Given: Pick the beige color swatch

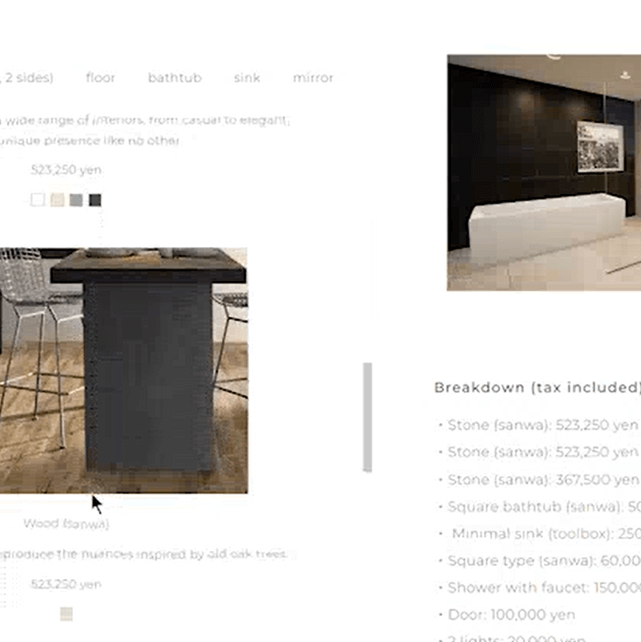Looking at the screenshot, I should pyautogui.click(x=57, y=200).
